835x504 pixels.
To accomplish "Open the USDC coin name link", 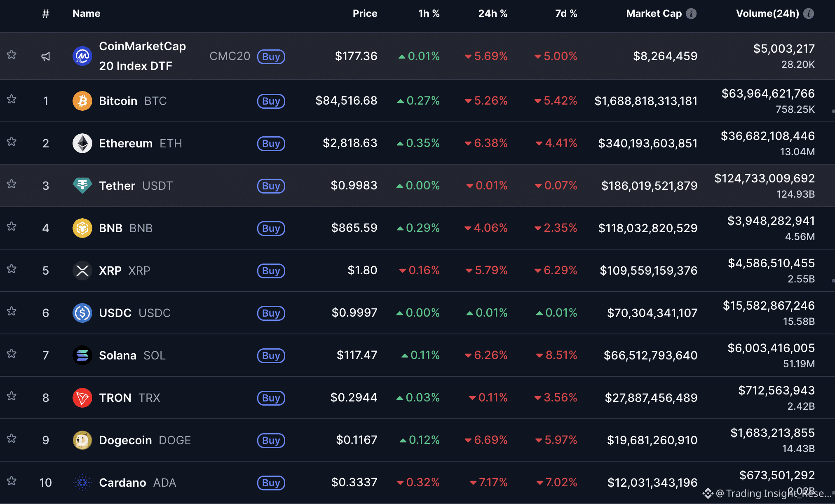I will (115, 313).
